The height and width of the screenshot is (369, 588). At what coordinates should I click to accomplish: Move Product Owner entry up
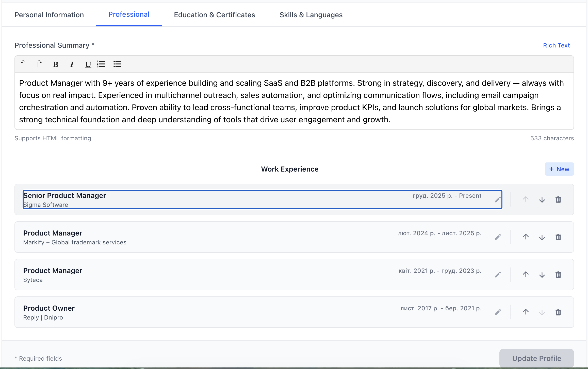pos(526,312)
